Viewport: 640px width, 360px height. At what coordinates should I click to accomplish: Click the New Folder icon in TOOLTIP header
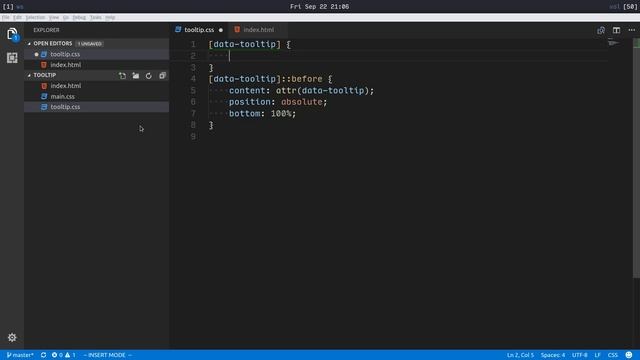click(x=136, y=76)
